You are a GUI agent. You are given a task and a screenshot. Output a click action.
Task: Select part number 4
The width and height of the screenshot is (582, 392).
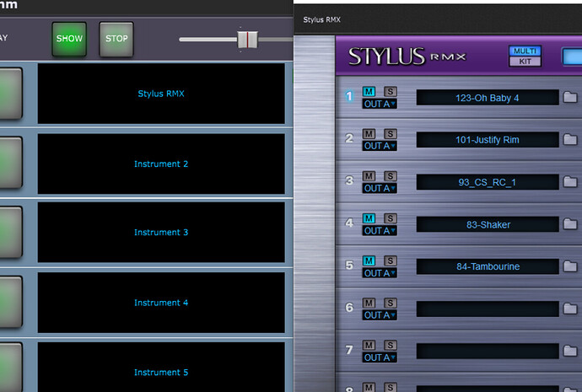pos(349,223)
